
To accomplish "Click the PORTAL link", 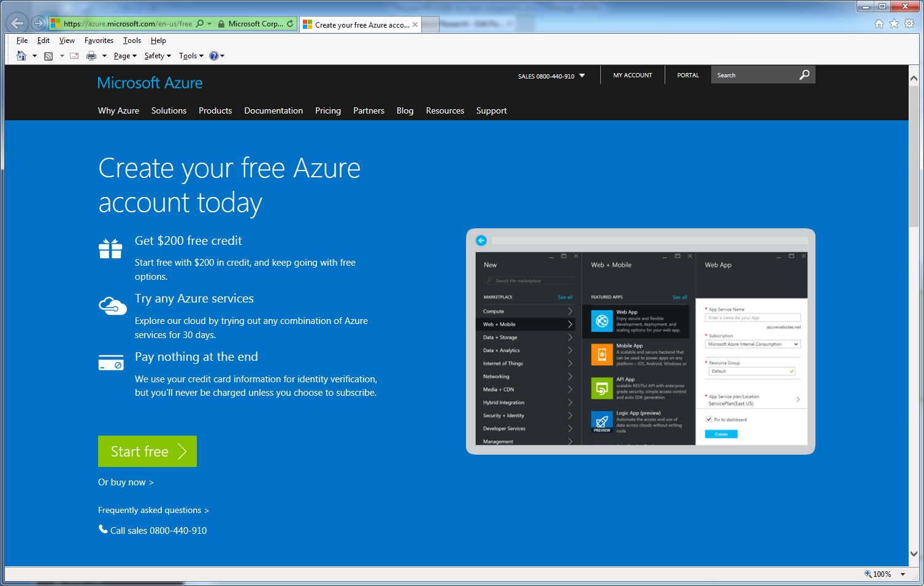I will [688, 75].
